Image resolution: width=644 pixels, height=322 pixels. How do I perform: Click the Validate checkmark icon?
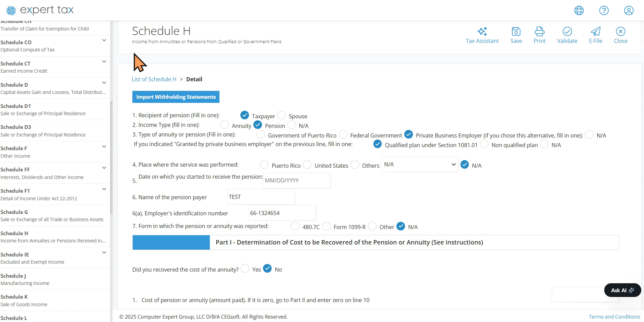point(567,32)
